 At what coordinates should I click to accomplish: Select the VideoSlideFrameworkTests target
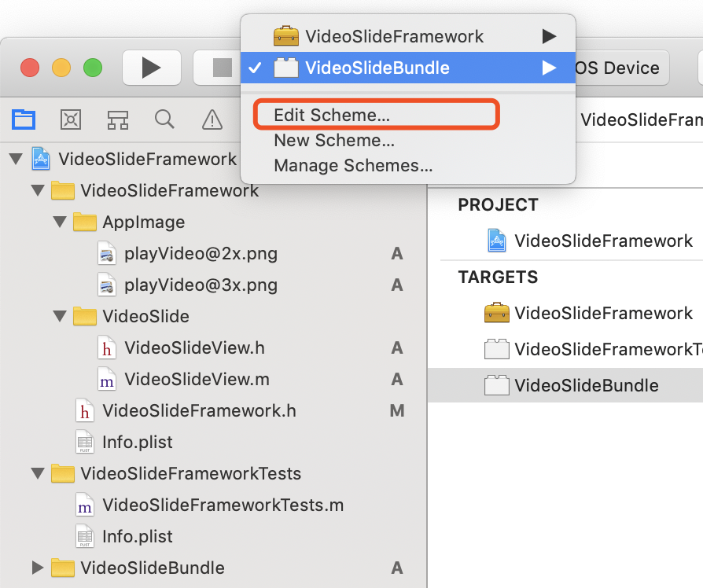click(x=609, y=349)
